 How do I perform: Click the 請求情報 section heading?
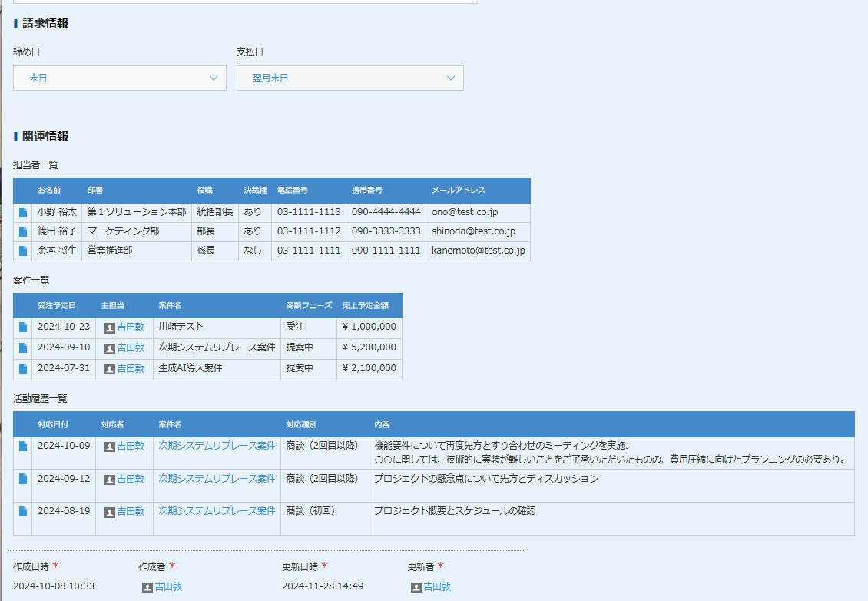click(45, 23)
